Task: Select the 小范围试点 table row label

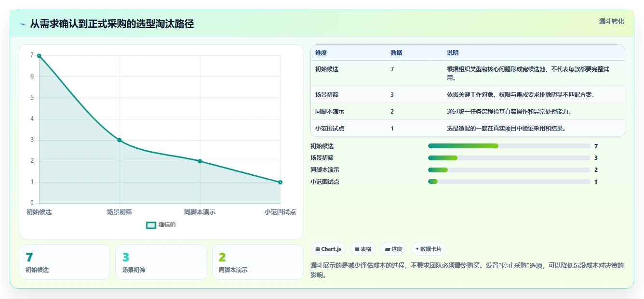Action: 330,129
